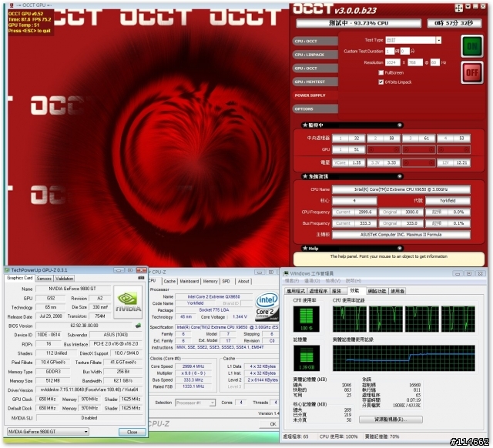Click the Task Manager title bar icon

286,273
